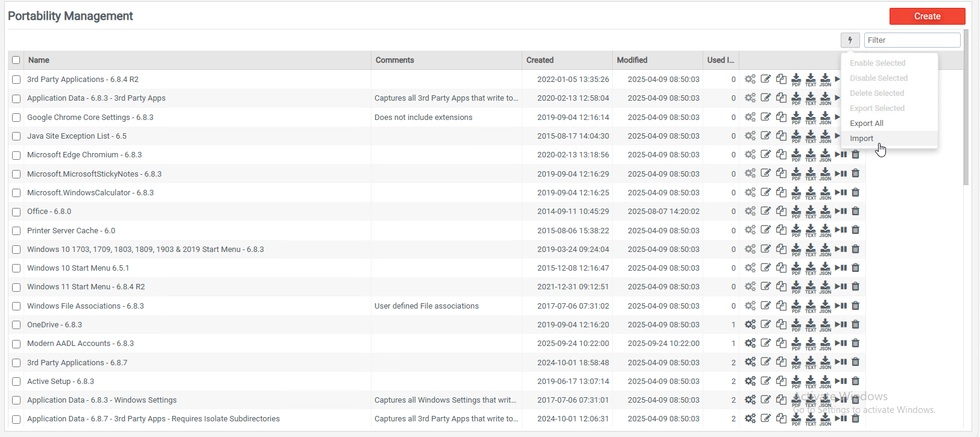The height and width of the screenshot is (437, 980).
Task: Select the Enable Selected menu entry
Action: [x=889, y=63]
